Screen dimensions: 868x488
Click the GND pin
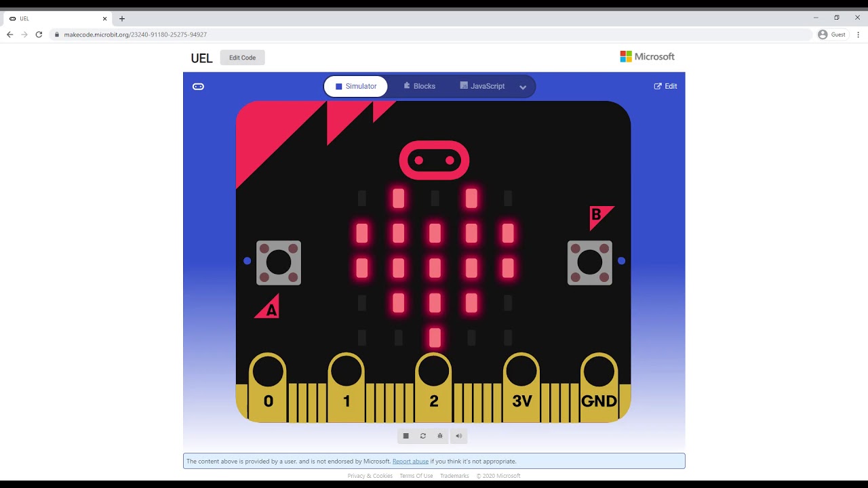click(x=599, y=388)
